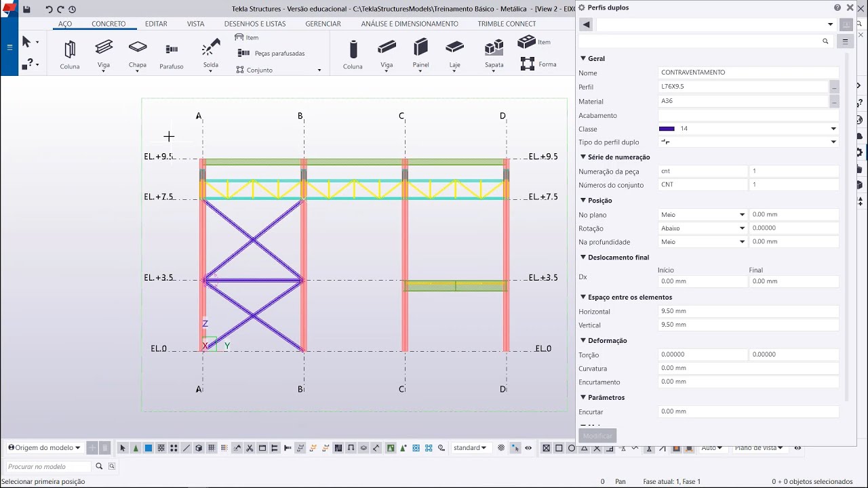Screen dimensions: 868x488
Task: Click the Nome field CONTRAVENTAMENTO
Action: [749, 73]
